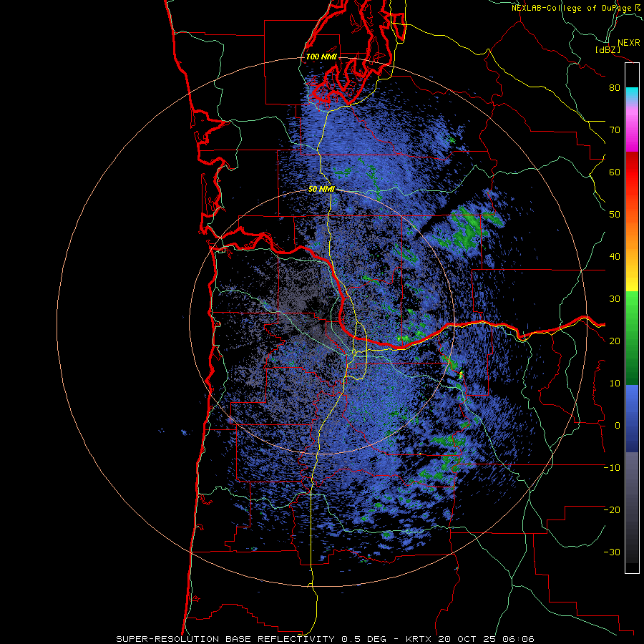Click the 10 dBZ scale value
The height and width of the screenshot is (644, 644).
[615, 384]
